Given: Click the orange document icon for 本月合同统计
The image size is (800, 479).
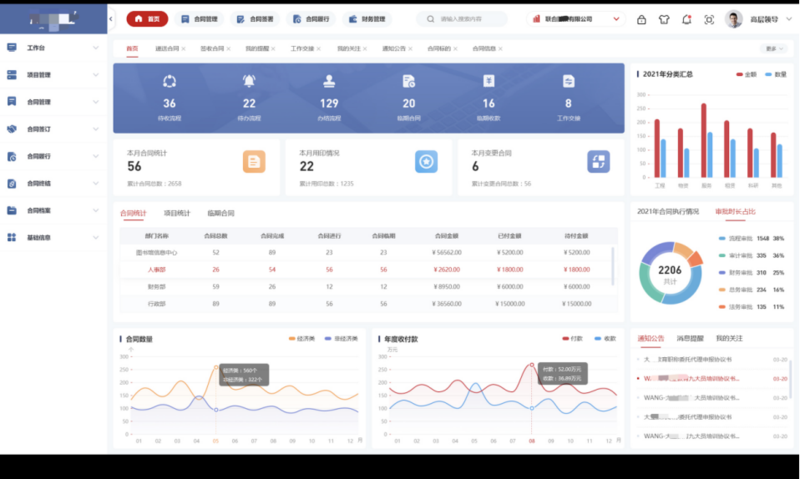Looking at the screenshot, I should pos(254,161).
